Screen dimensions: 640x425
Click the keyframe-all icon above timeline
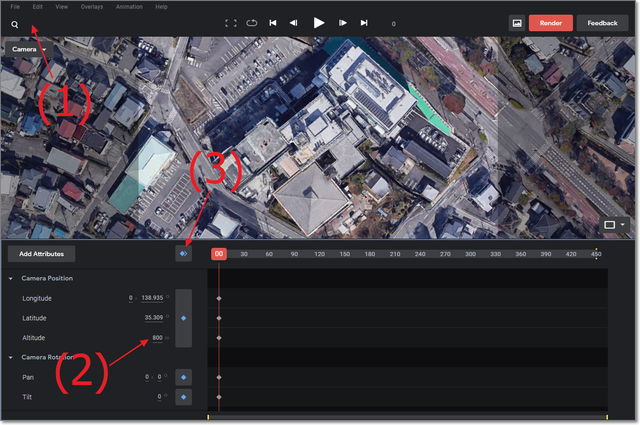(183, 254)
